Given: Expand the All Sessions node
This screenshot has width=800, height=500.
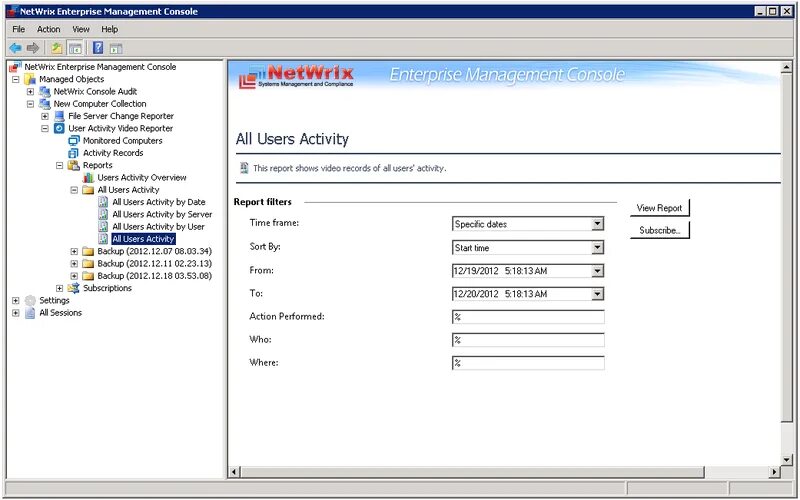Looking at the screenshot, I should tap(16, 313).
